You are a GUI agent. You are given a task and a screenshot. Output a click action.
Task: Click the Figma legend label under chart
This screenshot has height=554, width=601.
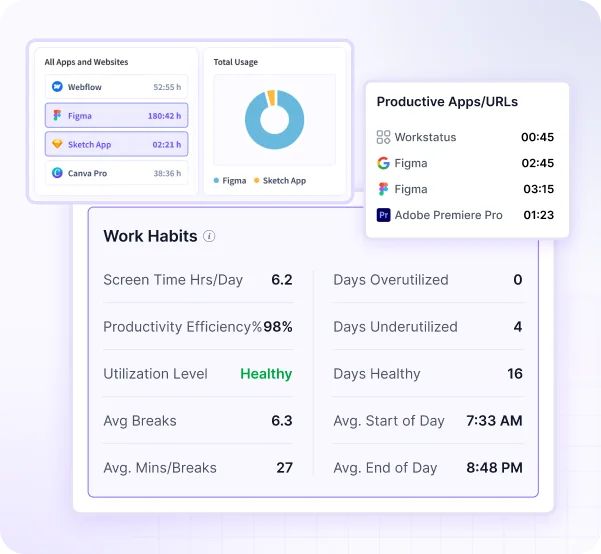pyautogui.click(x=234, y=181)
